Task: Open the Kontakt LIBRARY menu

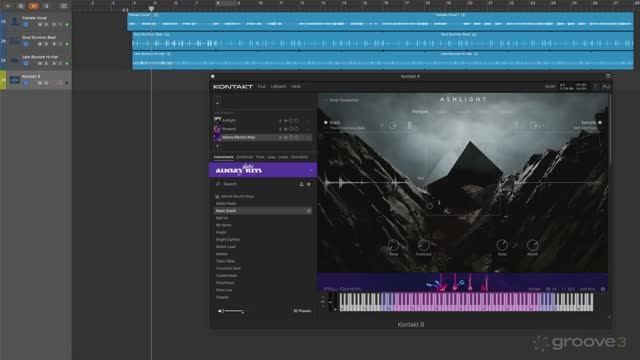Action: coord(278,87)
